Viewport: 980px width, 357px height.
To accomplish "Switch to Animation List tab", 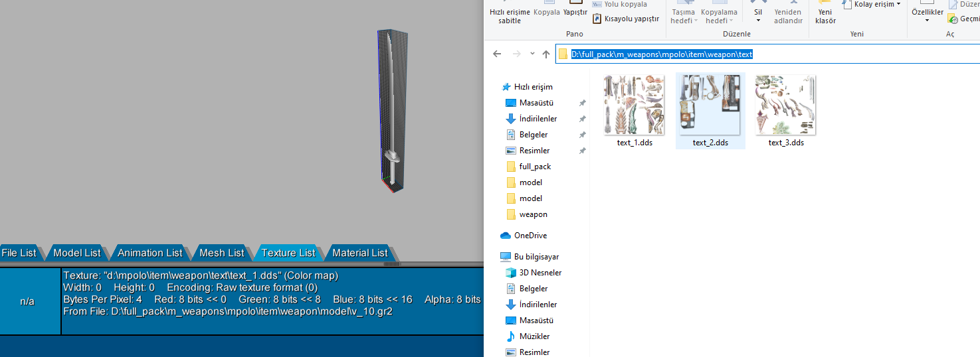I will coord(149,253).
